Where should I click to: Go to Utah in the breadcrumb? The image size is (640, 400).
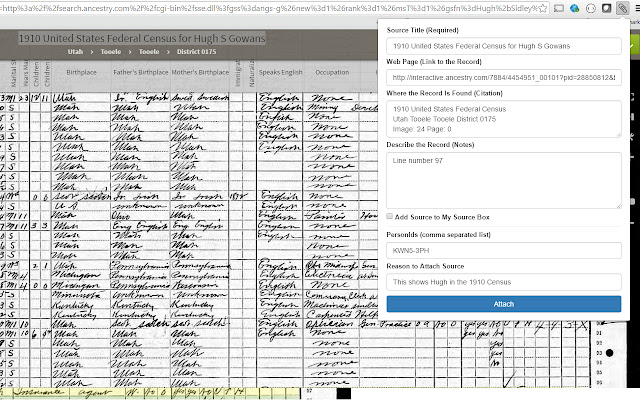75,52
